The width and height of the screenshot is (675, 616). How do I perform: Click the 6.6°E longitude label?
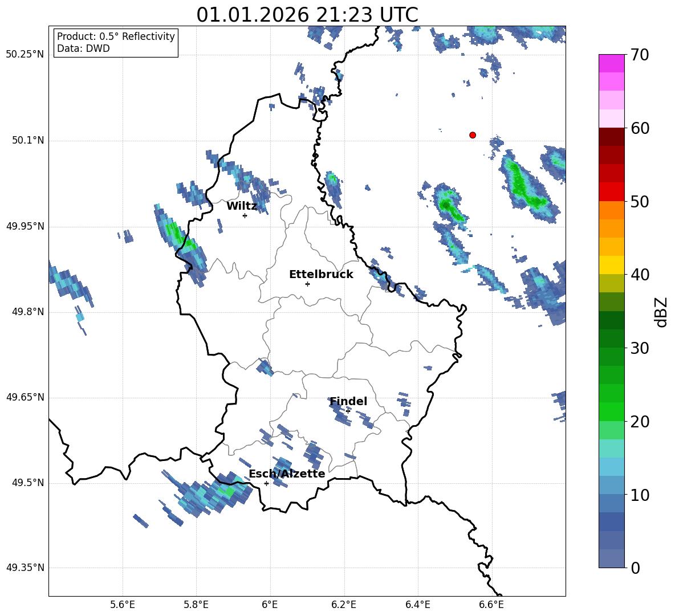[x=491, y=605]
